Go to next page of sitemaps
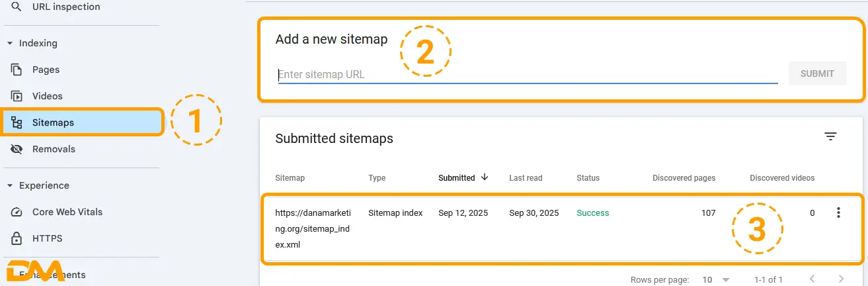This screenshot has width=868, height=286. (841, 279)
